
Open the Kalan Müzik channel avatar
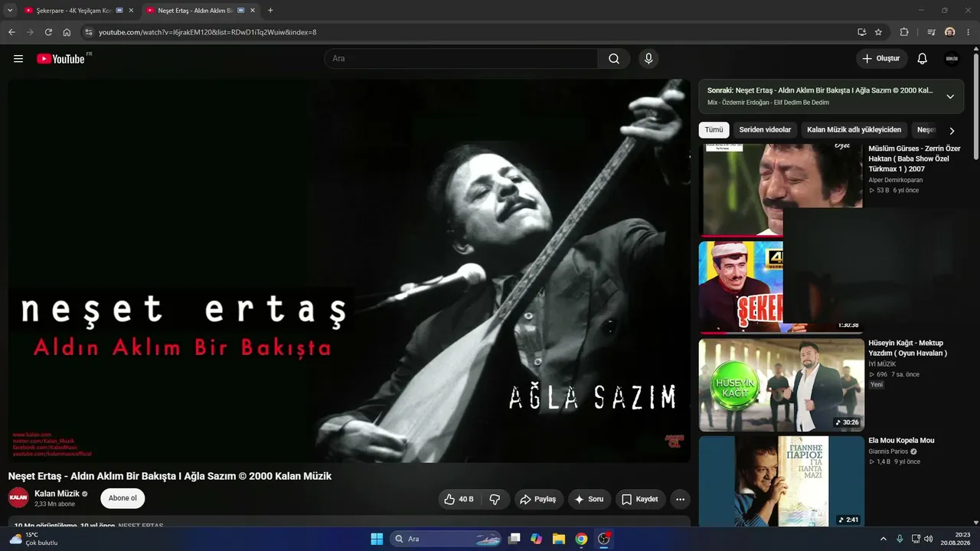point(18,498)
